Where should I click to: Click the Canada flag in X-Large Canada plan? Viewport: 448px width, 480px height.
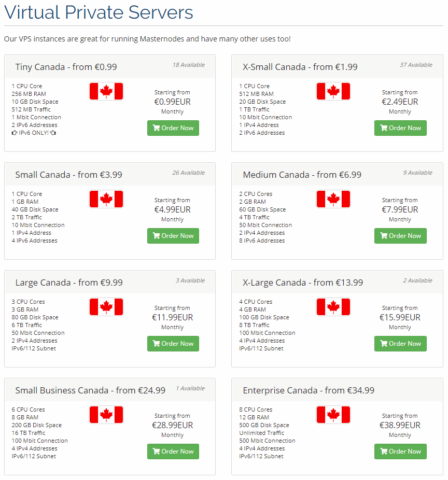coord(333,307)
